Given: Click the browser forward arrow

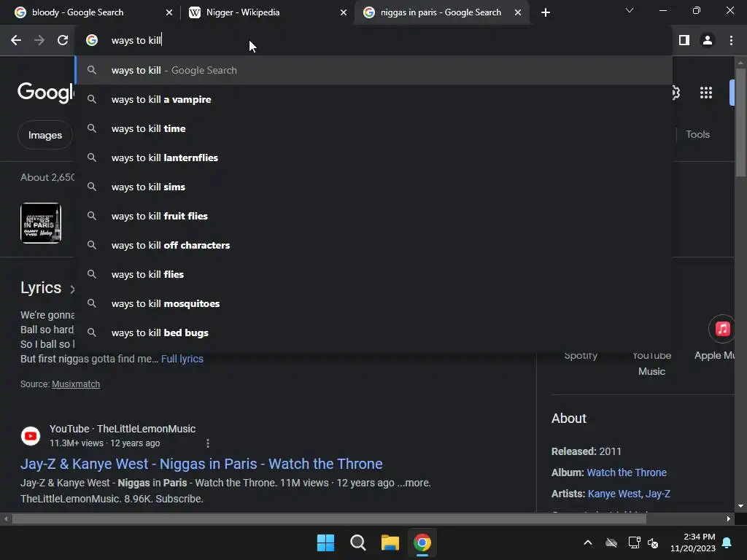Looking at the screenshot, I should [x=39, y=41].
